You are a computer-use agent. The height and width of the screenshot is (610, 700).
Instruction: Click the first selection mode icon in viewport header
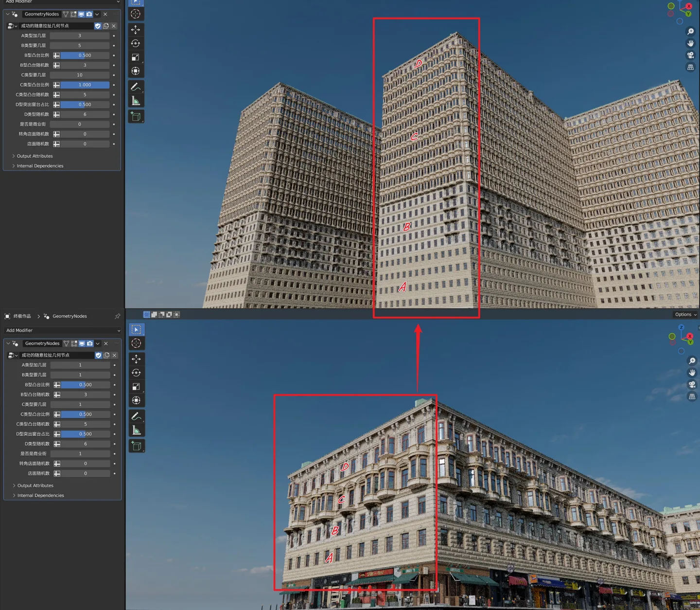[146, 315]
